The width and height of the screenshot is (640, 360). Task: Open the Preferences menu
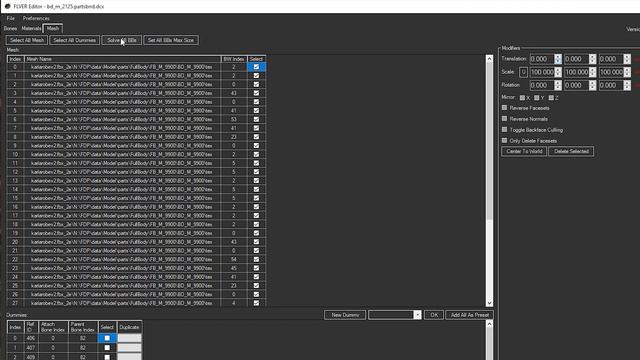coord(36,18)
